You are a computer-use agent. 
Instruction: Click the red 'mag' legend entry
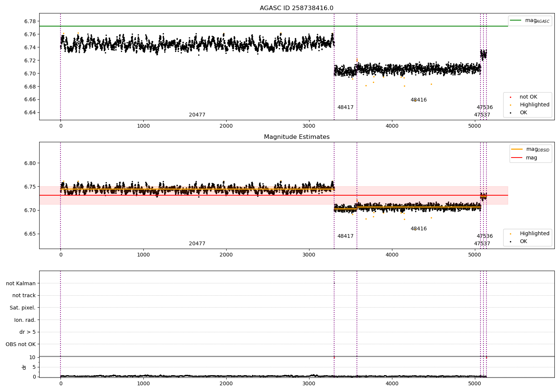524,158
